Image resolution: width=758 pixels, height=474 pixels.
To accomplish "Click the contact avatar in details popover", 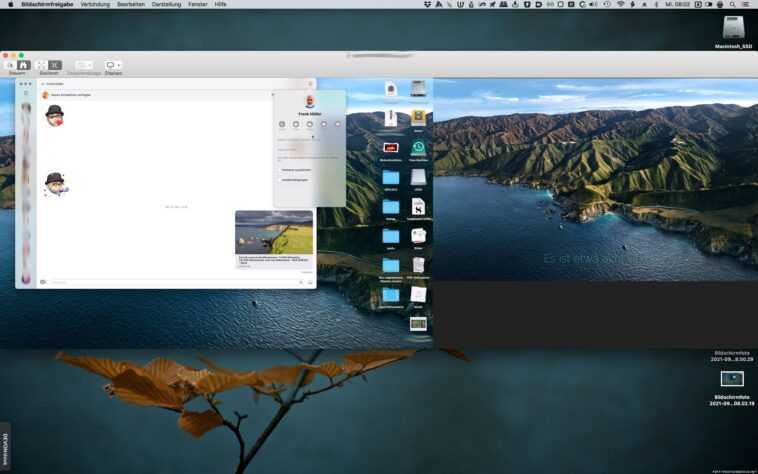I will pos(310,101).
